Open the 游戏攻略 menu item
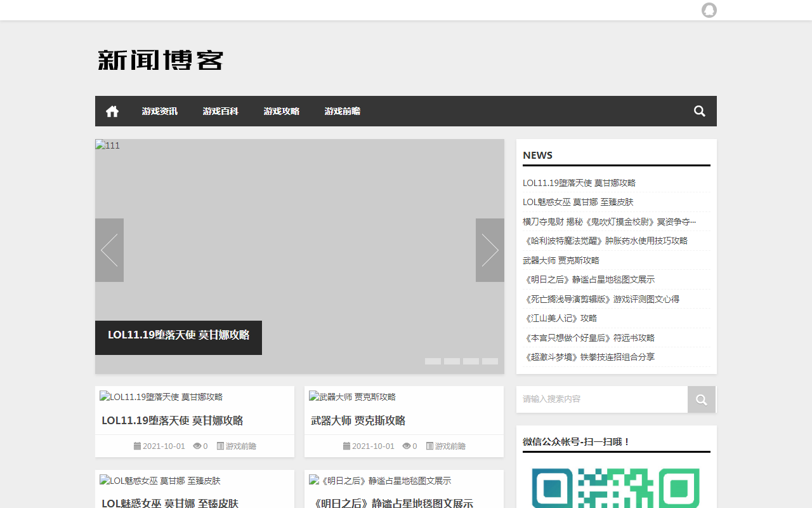This screenshot has width=812, height=508. point(282,111)
